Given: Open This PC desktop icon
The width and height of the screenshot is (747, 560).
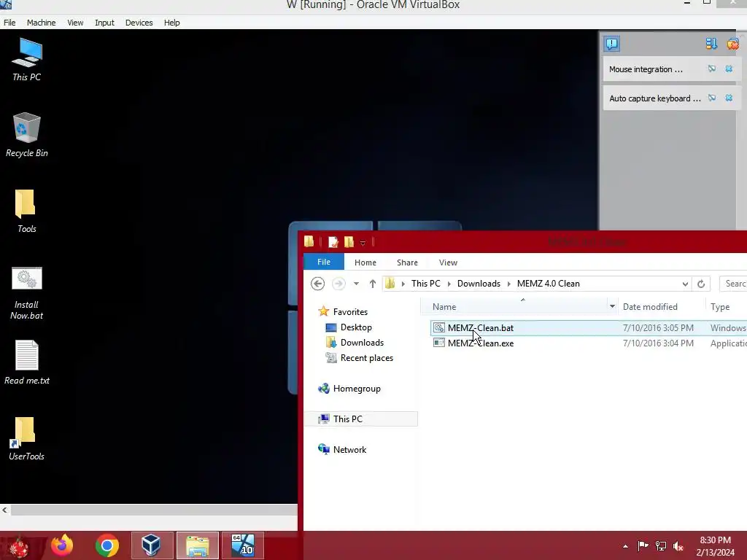Looking at the screenshot, I should [27, 60].
